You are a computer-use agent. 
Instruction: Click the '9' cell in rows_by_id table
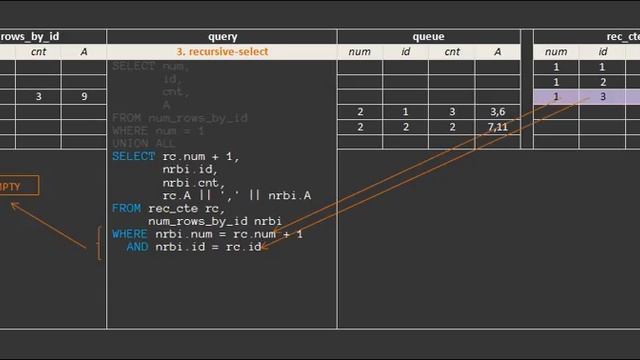coord(84,97)
